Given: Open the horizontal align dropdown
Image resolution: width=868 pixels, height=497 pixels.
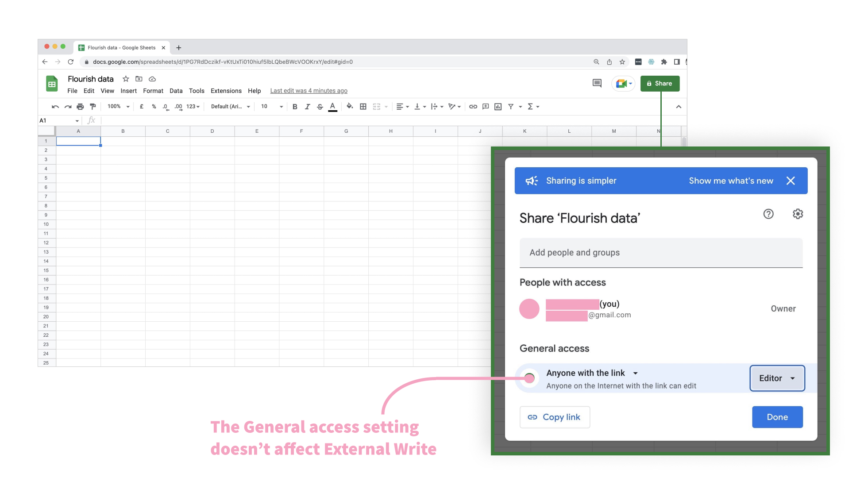Looking at the screenshot, I should click(x=402, y=107).
